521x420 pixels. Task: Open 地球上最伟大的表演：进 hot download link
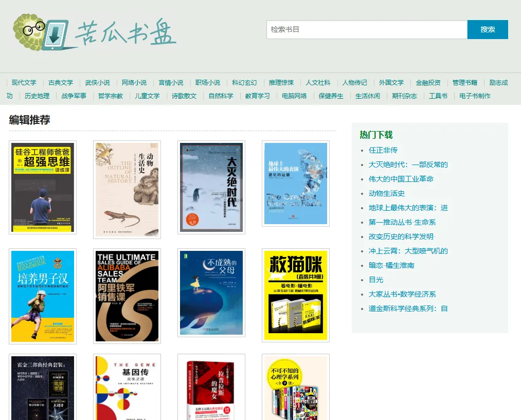pos(408,208)
